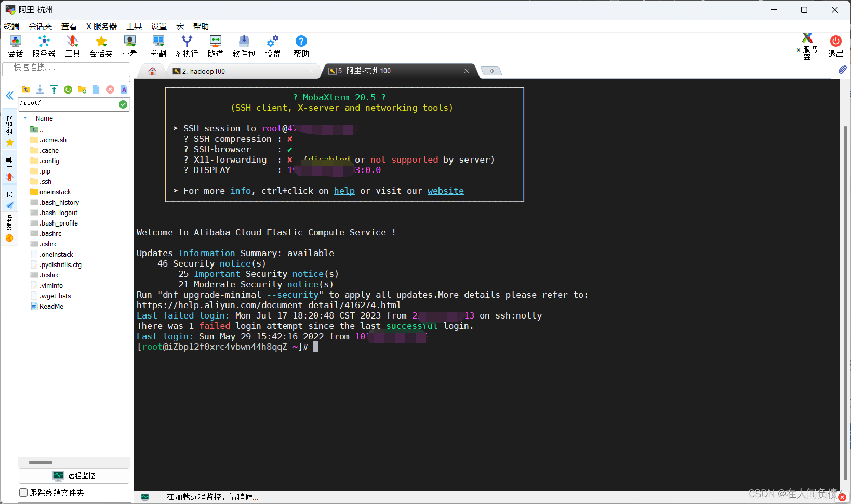This screenshot has width=851, height=504.
Task: Click the 帮助 question mark toolbar icon
Action: click(x=301, y=46)
